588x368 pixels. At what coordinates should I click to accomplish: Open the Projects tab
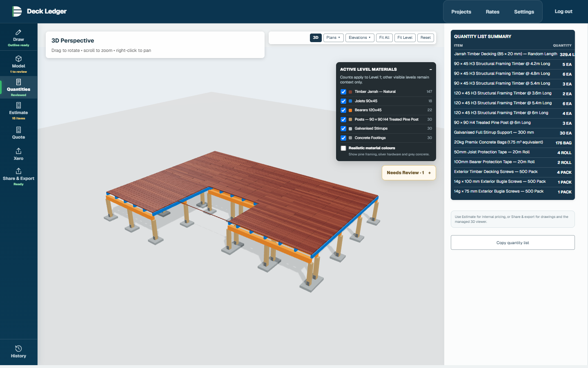coord(461,12)
